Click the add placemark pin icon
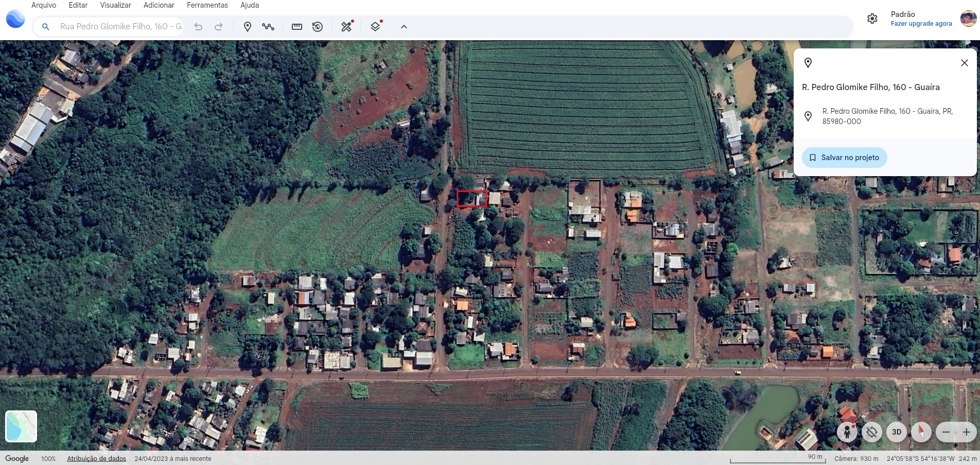 pyautogui.click(x=247, y=27)
